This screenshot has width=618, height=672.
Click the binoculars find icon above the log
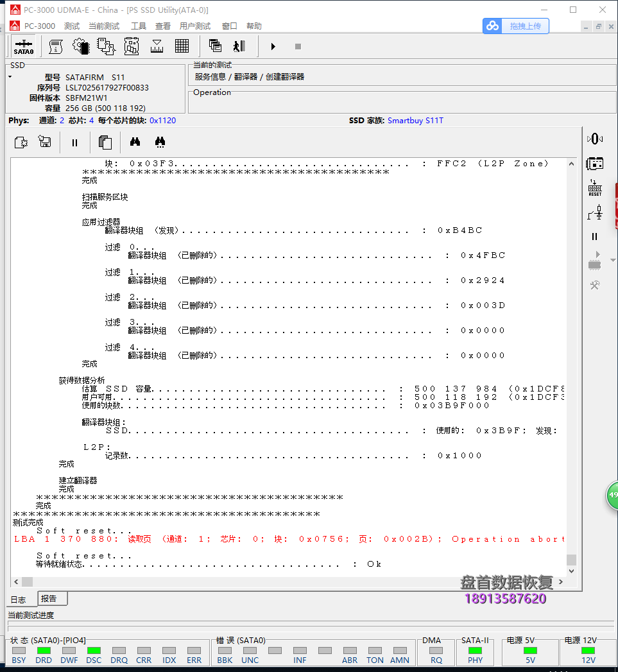point(135,142)
